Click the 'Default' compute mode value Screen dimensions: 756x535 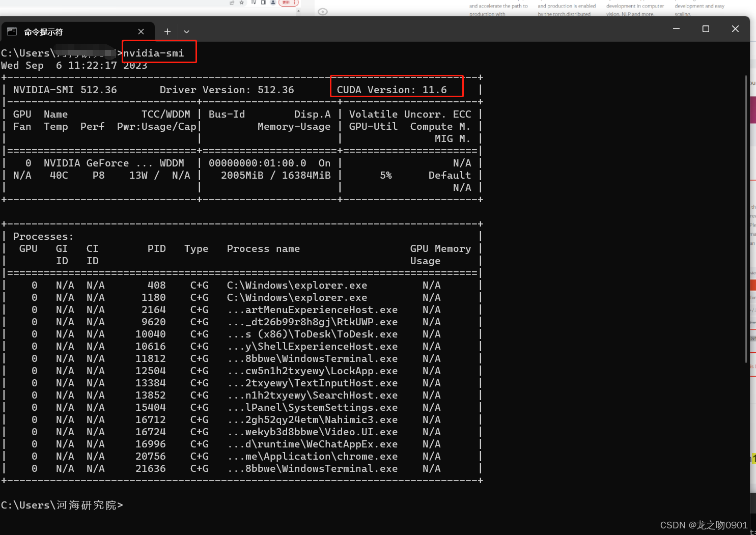[x=450, y=175]
